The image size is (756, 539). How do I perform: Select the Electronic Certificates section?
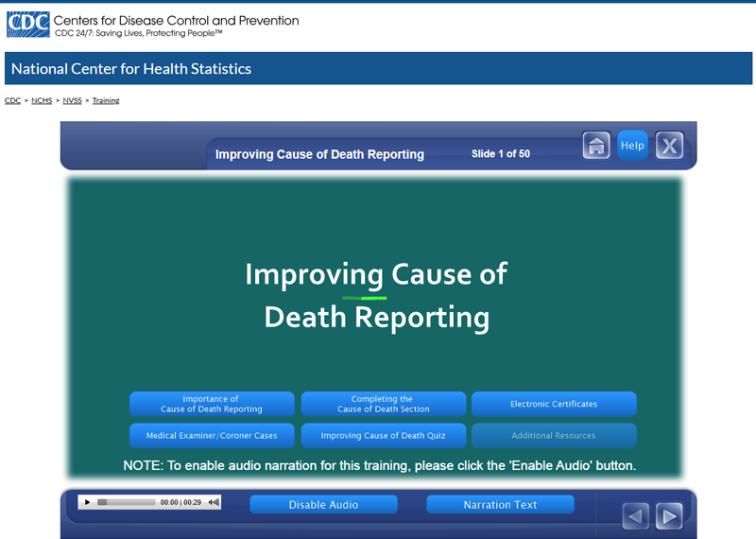[554, 405]
